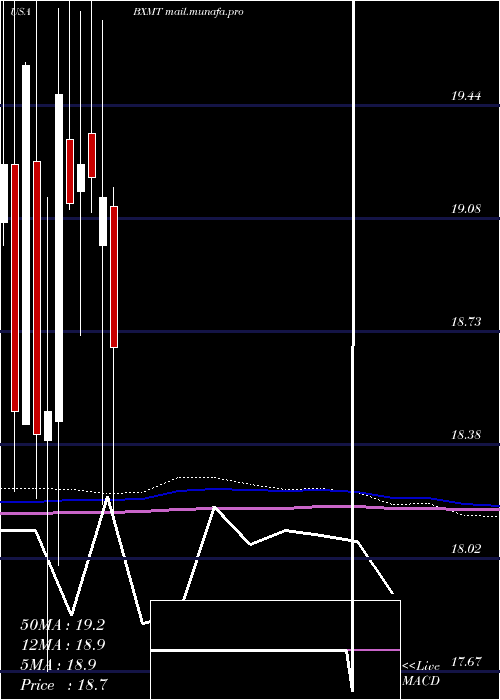Click the 18.73 price level label
This screenshot has width=500, height=700.
(x=466, y=321)
